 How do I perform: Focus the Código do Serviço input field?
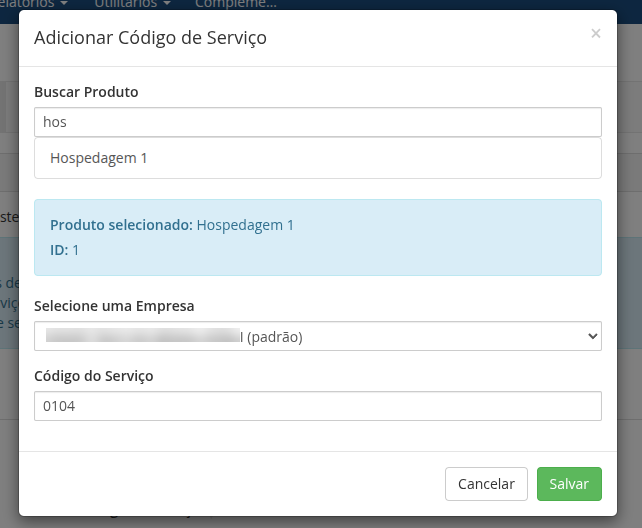[317, 406]
